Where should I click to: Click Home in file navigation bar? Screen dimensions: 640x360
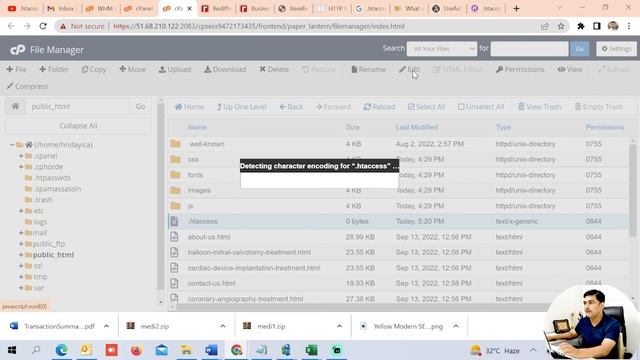pos(189,107)
